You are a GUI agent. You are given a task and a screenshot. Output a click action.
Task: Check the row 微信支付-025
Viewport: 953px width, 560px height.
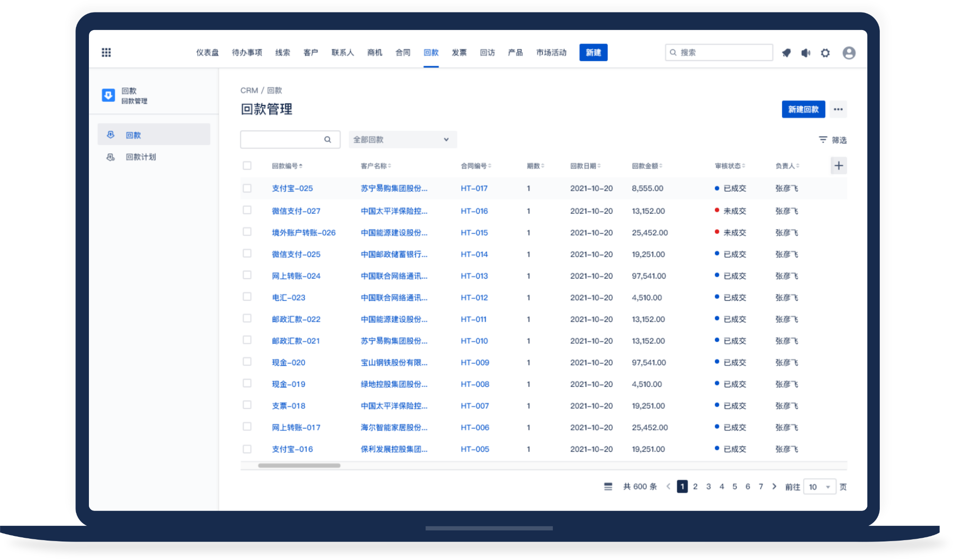[x=247, y=253]
